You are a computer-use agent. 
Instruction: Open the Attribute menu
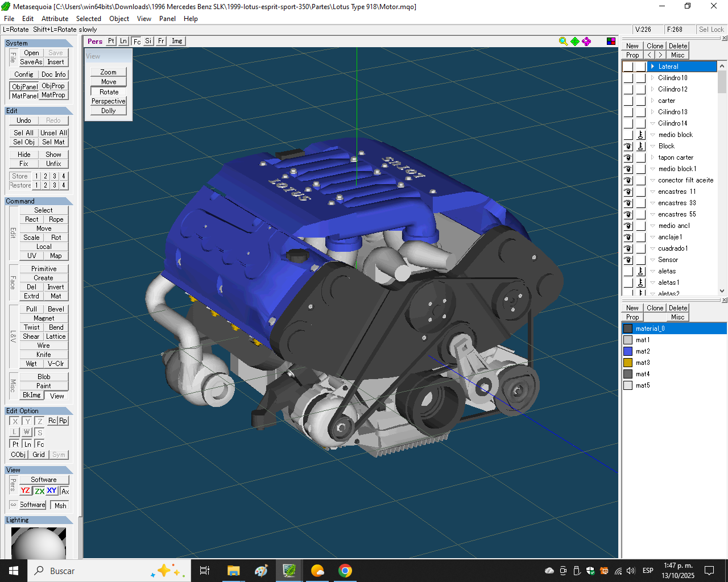coord(55,19)
